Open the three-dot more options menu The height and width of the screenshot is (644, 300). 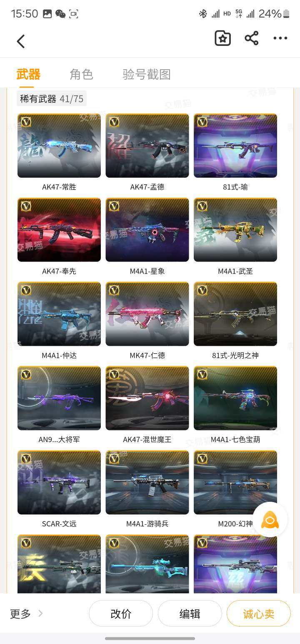click(x=280, y=38)
